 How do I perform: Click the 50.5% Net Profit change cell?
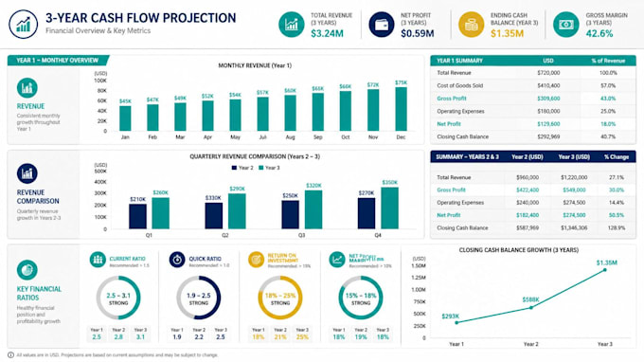[x=617, y=215]
